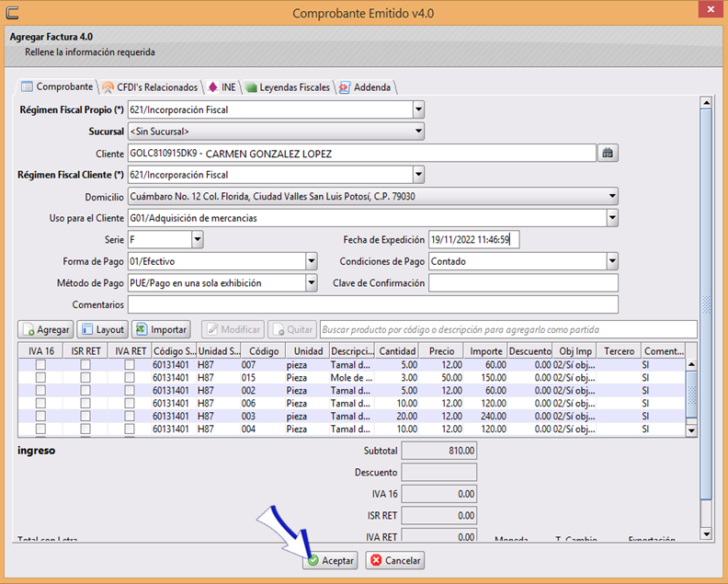Expand Uso para el Cliente dropdown
The width and height of the screenshot is (728, 584).
(612, 218)
